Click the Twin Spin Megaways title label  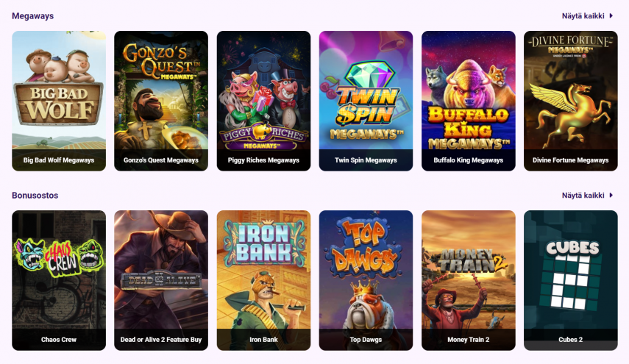point(366,160)
